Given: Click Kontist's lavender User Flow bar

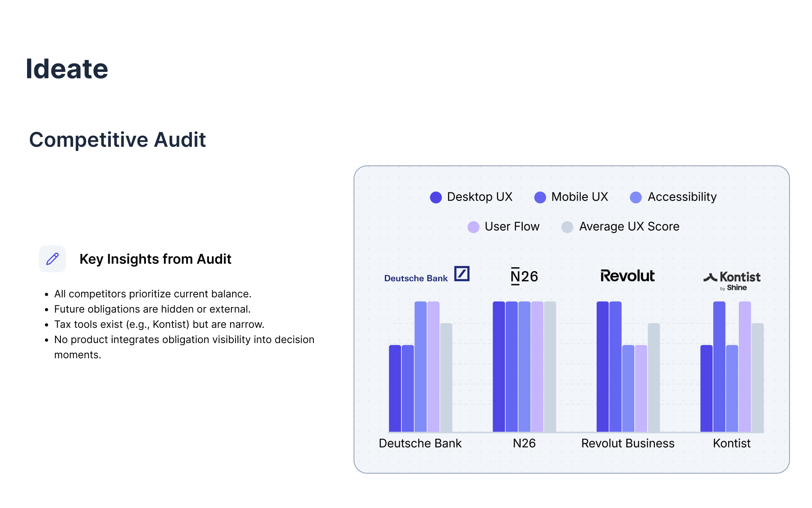Looking at the screenshot, I should tap(745, 367).
